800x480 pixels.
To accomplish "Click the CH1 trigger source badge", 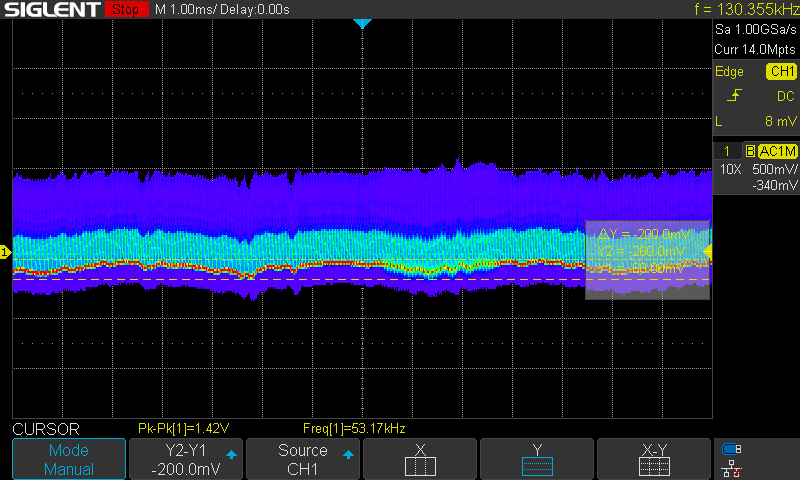I will point(781,72).
